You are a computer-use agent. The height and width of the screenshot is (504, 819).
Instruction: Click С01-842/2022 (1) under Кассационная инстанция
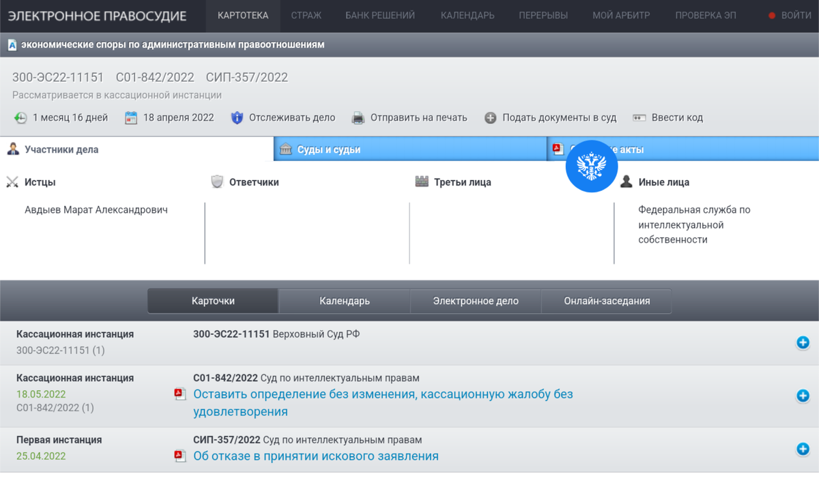tap(55, 408)
